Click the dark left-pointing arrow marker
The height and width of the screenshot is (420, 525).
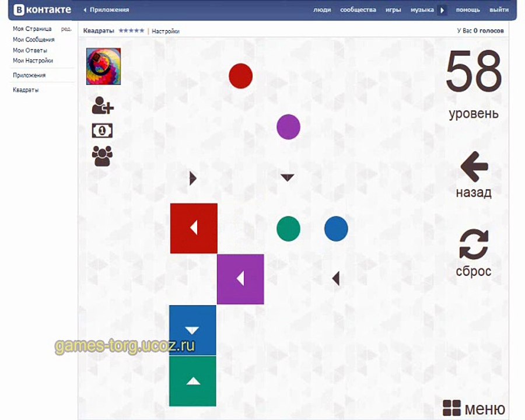(x=336, y=279)
